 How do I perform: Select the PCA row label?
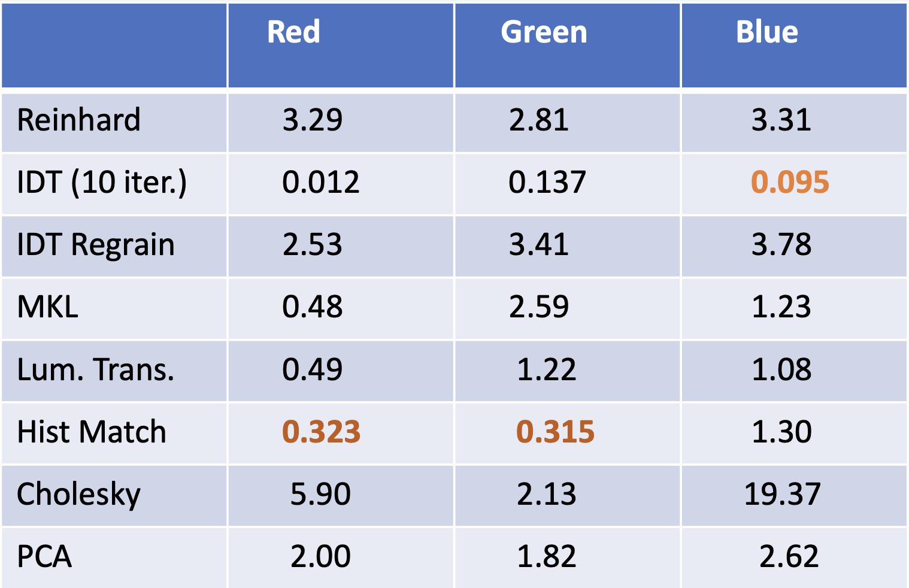pyautogui.click(x=44, y=557)
